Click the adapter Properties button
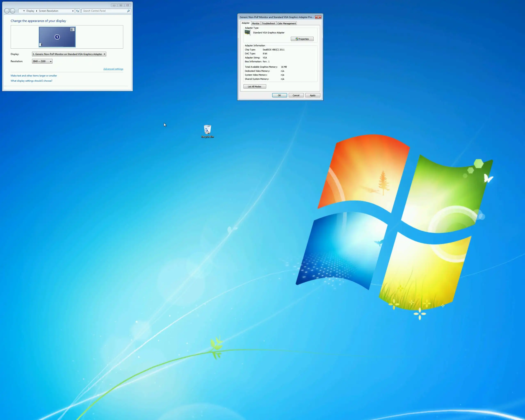525x420 pixels. coord(302,39)
